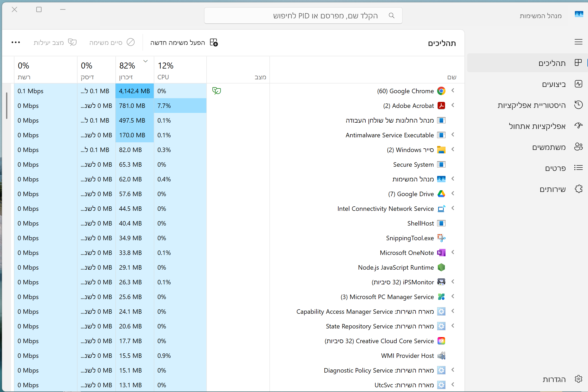Image resolution: width=588 pixels, height=392 pixels.
Task: Expand the Adobe Acrobat process group
Action: pos(453,105)
